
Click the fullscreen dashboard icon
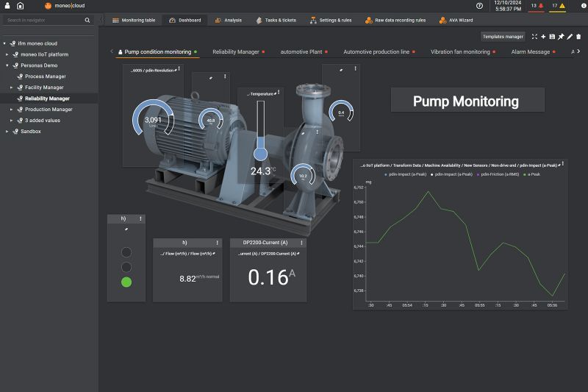(534, 36)
